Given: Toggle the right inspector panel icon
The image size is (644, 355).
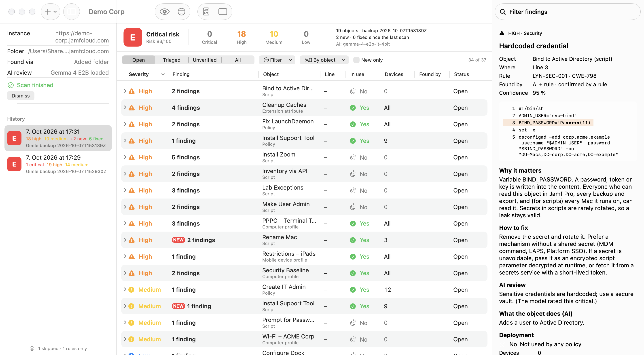Looking at the screenshot, I should [222, 11].
